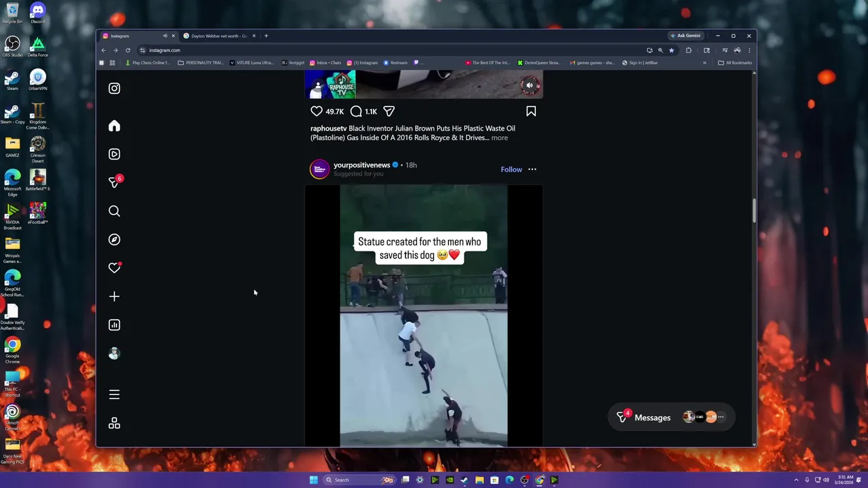
Task: Open the Instagram Home icon in sidebar
Action: point(114,126)
